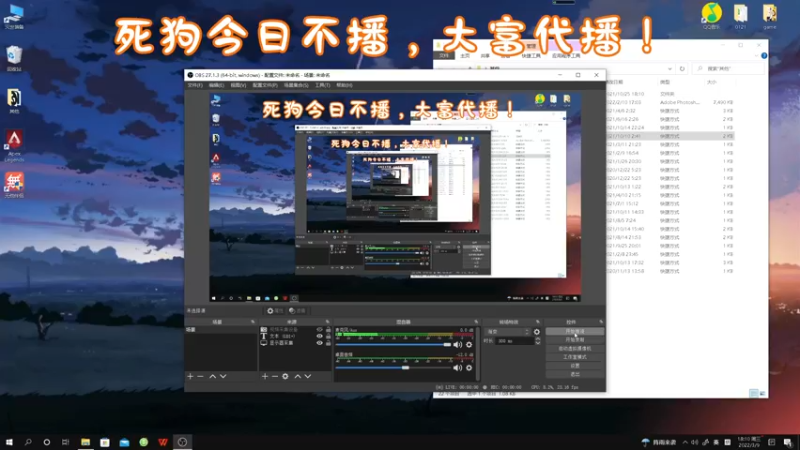Expand the File Explorer address bar dropdown
The width and height of the screenshot is (800, 450).
[x=669, y=68]
